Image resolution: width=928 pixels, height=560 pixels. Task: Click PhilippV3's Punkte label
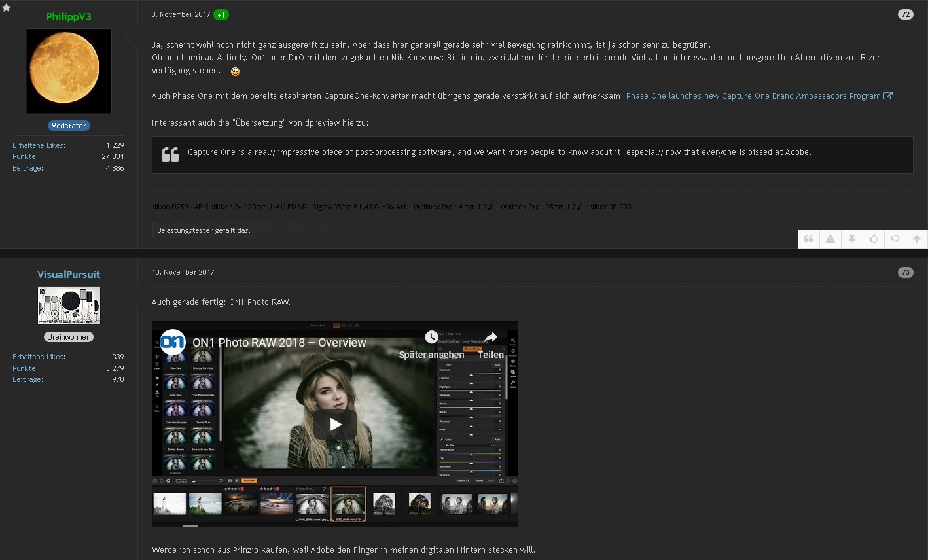[26, 156]
